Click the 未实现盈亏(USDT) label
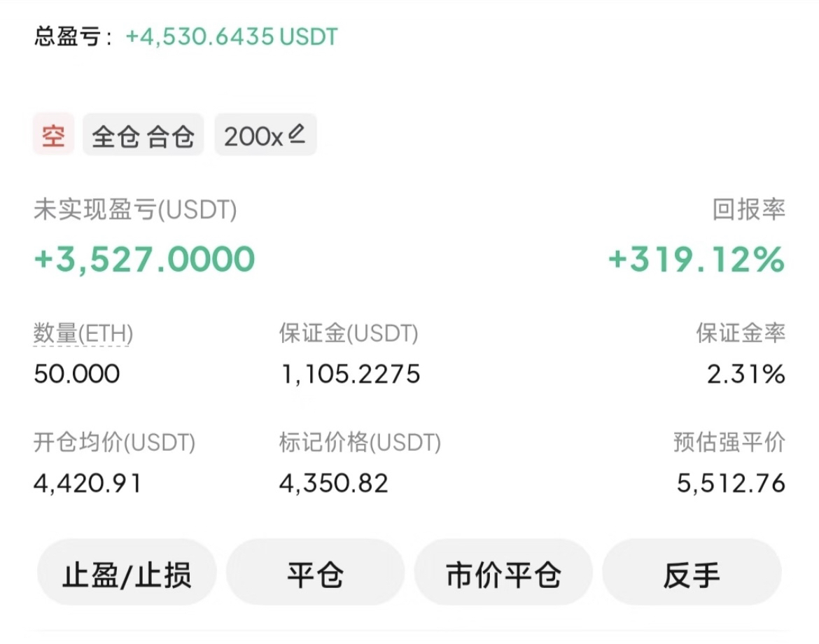The image size is (819, 644). [x=135, y=210]
